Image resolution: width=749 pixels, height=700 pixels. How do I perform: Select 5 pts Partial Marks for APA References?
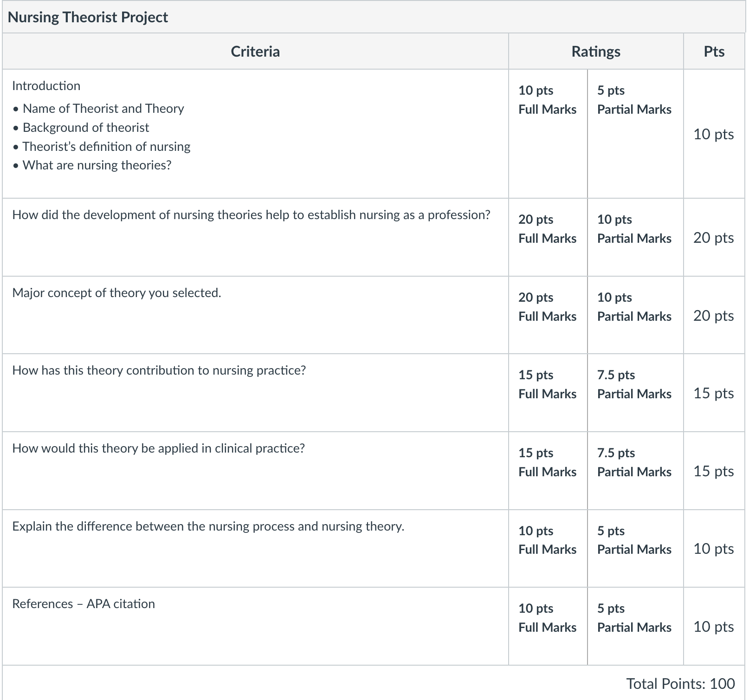635,626
